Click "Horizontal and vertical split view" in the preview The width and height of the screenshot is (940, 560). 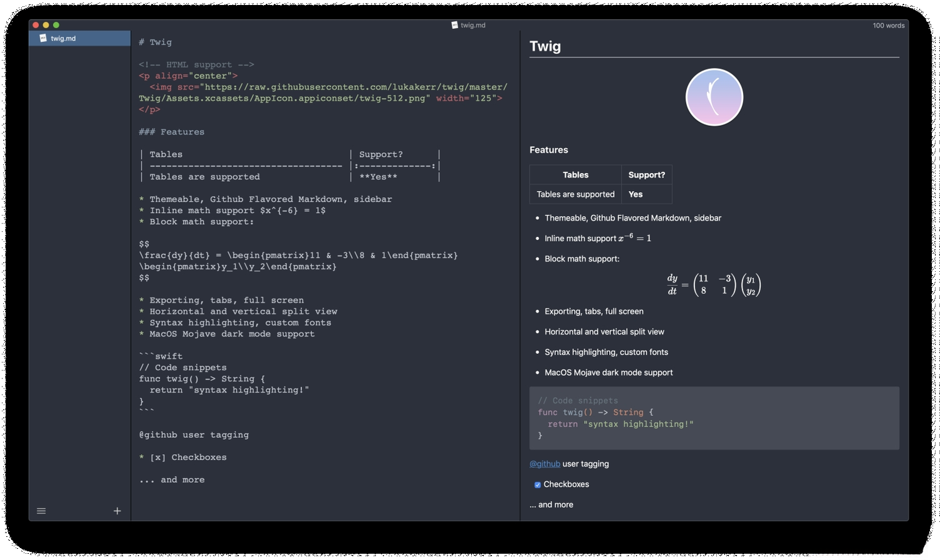[604, 332]
